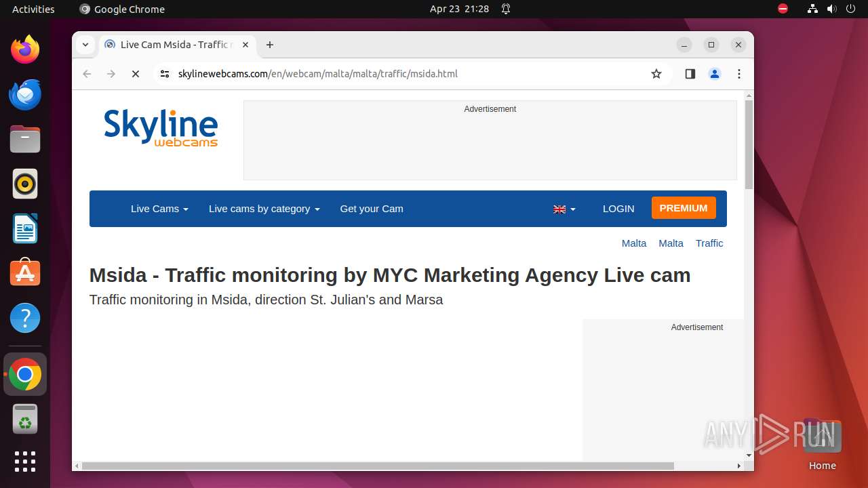Click LOGIN link

618,209
